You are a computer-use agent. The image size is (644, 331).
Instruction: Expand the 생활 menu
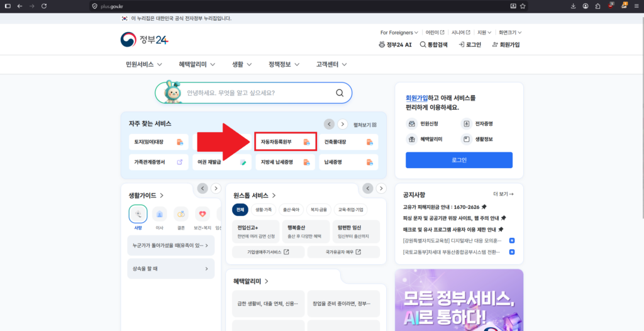(242, 65)
